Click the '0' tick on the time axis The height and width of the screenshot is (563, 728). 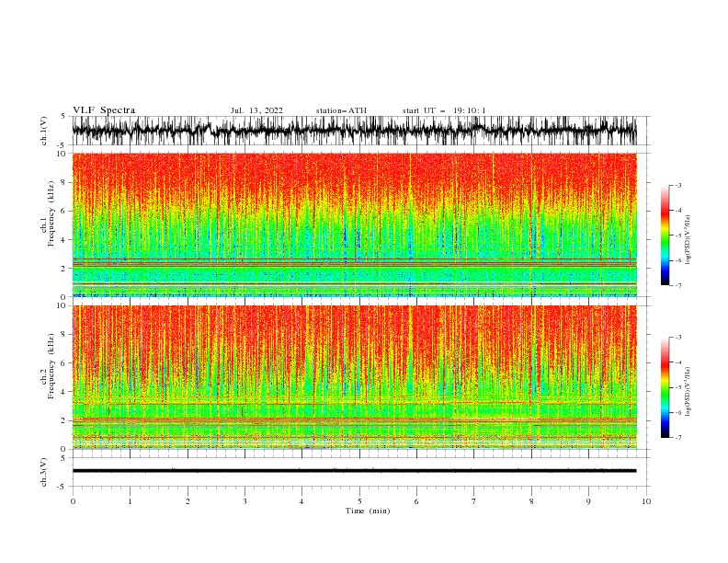point(73,501)
